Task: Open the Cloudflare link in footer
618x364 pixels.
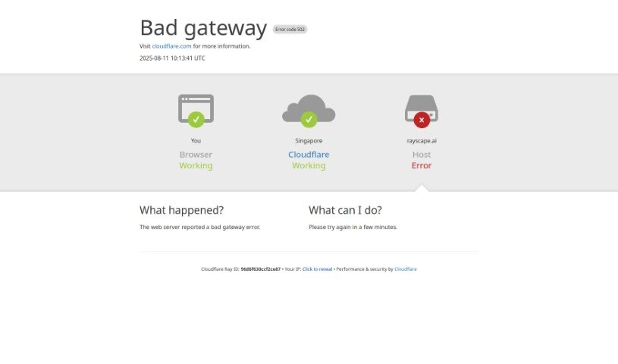Action: coord(406,269)
